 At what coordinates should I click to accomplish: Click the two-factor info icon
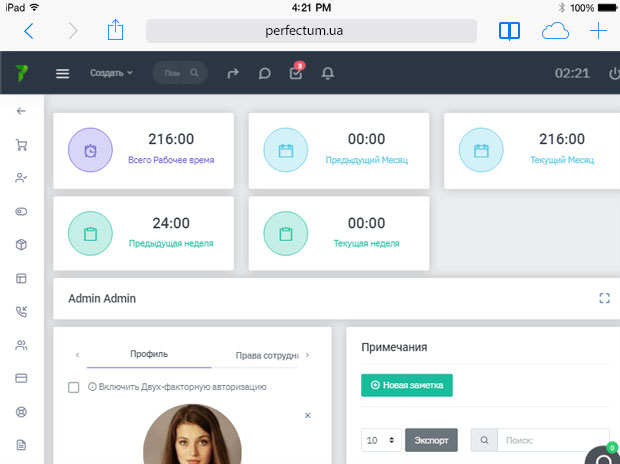(x=92, y=386)
